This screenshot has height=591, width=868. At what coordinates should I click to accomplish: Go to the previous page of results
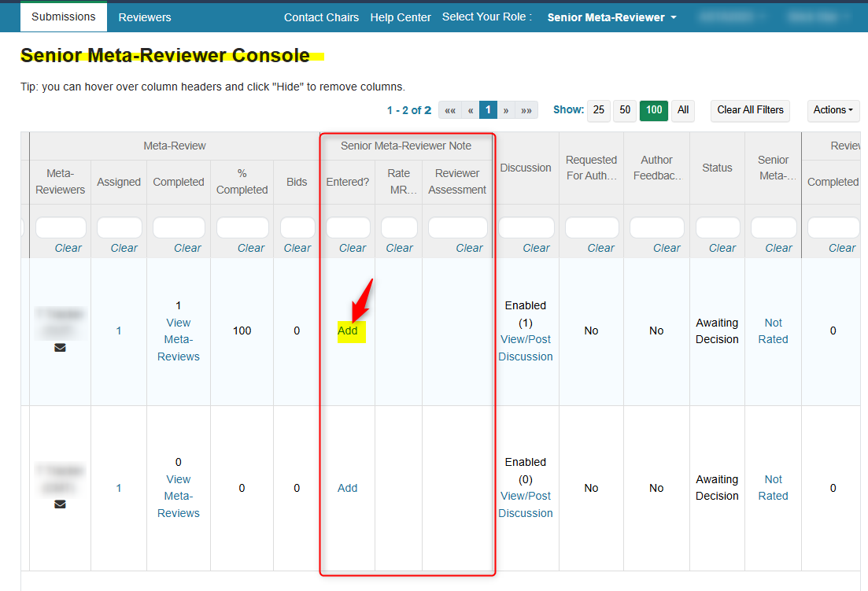(471, 110)
